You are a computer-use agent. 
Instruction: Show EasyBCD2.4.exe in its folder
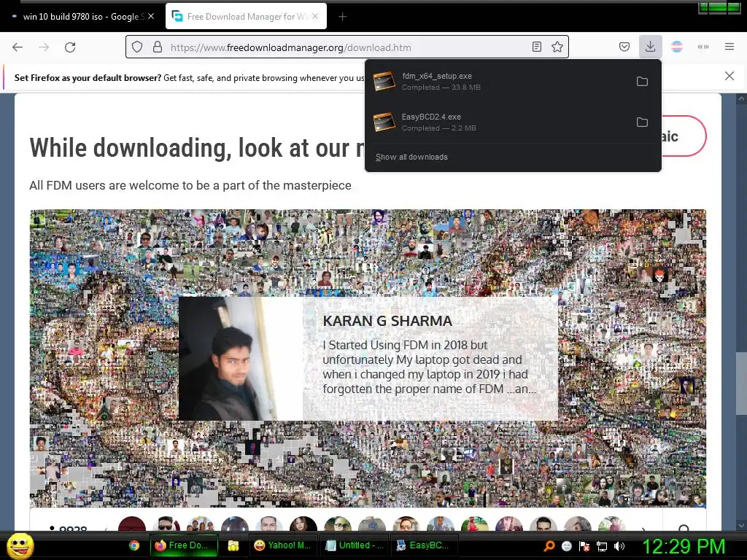[642, 122]
